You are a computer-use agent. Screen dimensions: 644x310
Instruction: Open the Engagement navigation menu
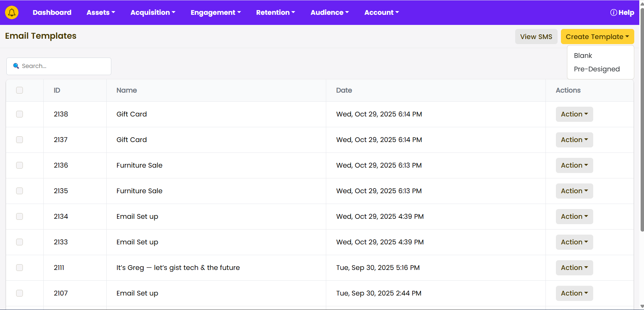click(x=216, y=12)
